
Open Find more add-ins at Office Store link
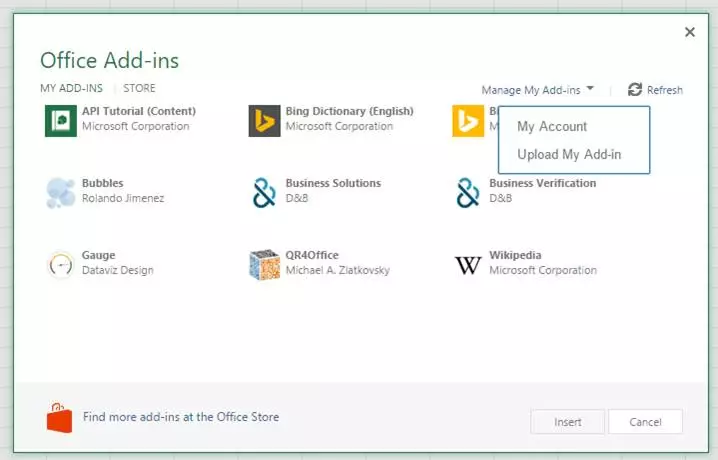coord(181,417)
